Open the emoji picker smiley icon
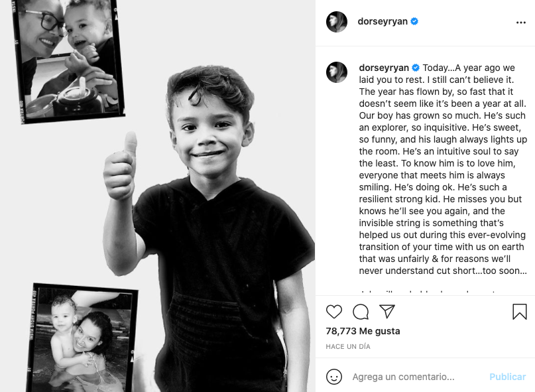Image resolution: width=535 pixels, height=392 pixels. point(334,377)
